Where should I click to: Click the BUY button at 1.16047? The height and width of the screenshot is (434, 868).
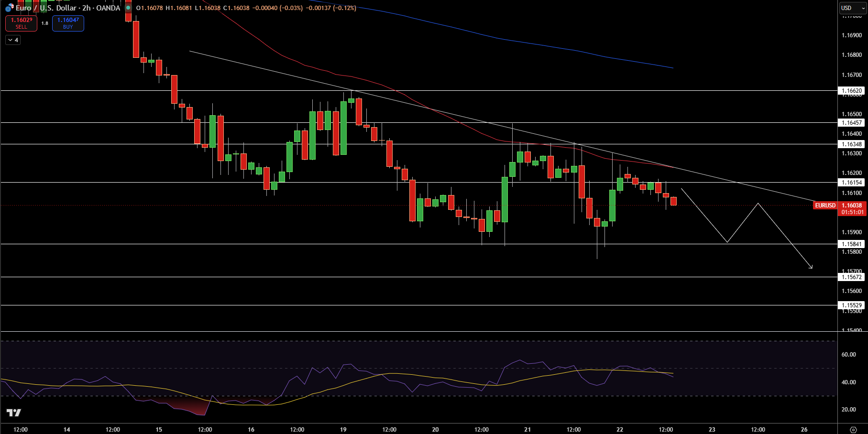click(68, 23)
